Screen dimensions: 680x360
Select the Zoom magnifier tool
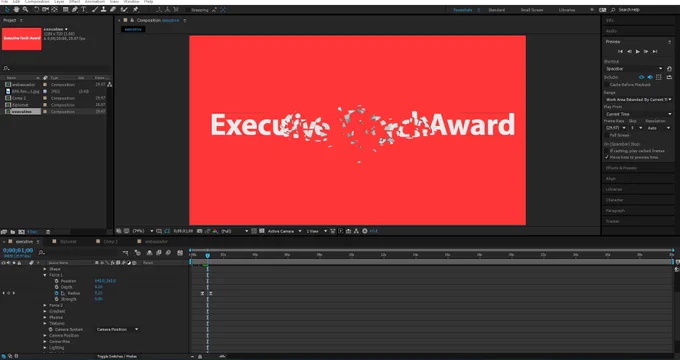(26, 10)
